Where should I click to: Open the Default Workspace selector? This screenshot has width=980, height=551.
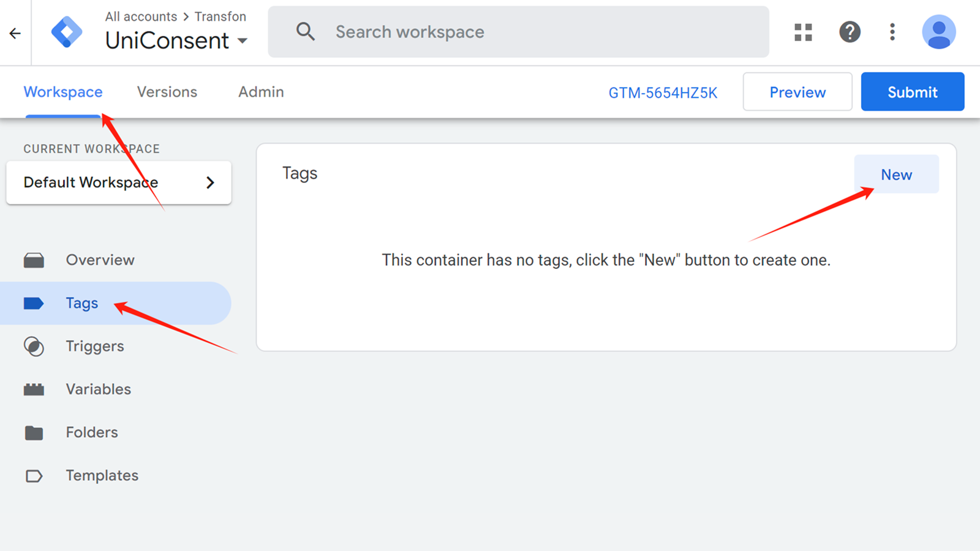[x=119, y=182]
